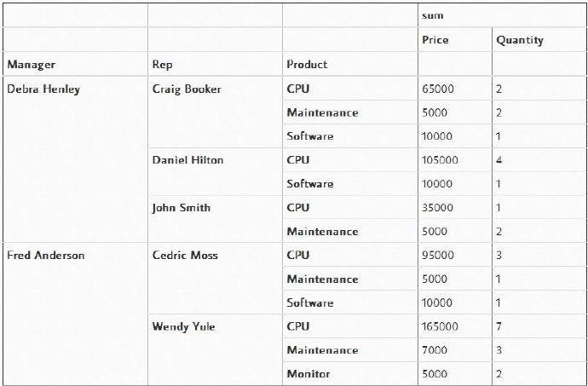
Task: Select the Debra Henley manager cell
Action: [x=43, y=89]
